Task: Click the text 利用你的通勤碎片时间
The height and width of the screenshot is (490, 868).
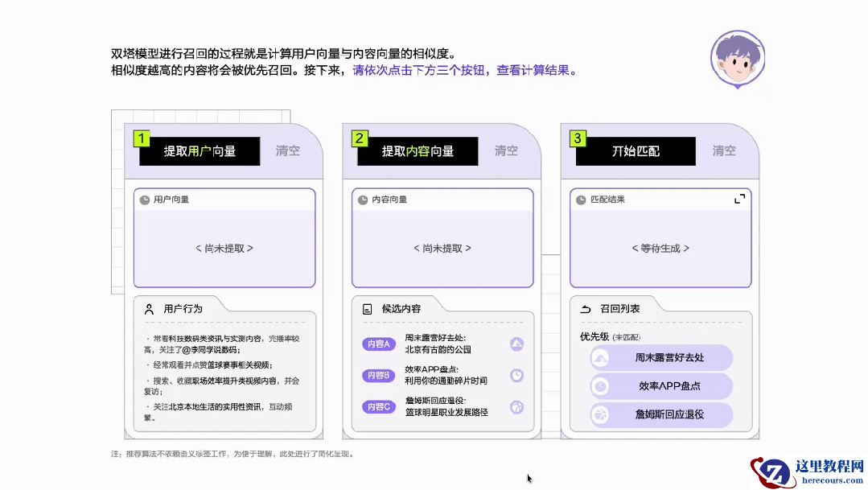Action: 446,381
